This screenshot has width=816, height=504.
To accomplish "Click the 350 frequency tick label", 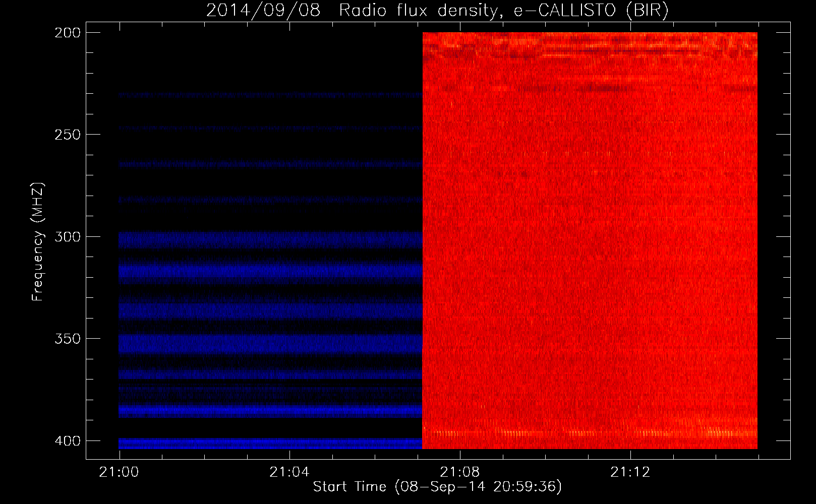I will pyautogui.click(x=68, y=339).
